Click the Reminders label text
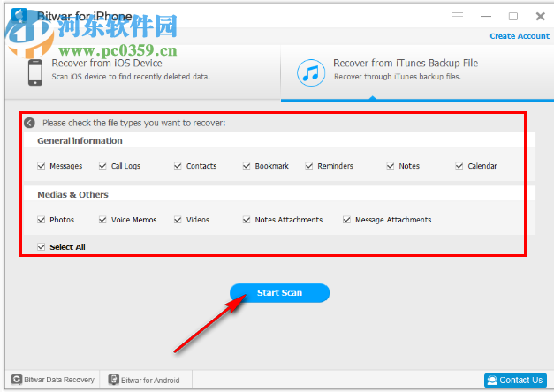 [335, 166]
